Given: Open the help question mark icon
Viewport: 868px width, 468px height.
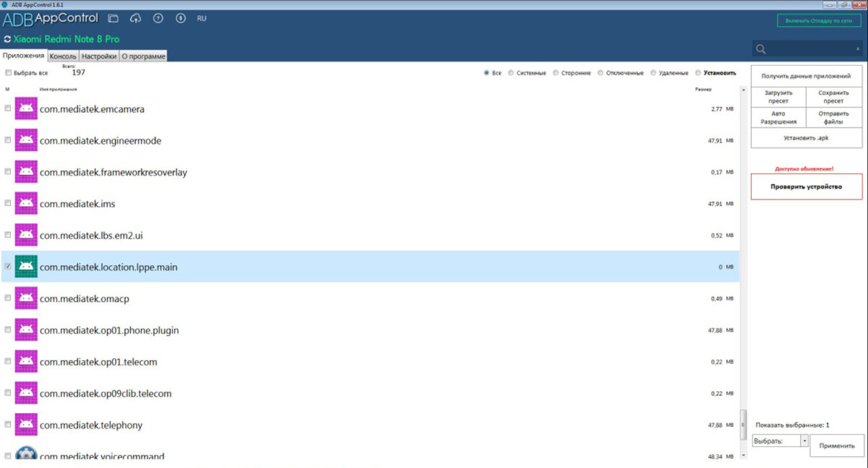Looking at the screenshot, I should click(x=157, y=18).
